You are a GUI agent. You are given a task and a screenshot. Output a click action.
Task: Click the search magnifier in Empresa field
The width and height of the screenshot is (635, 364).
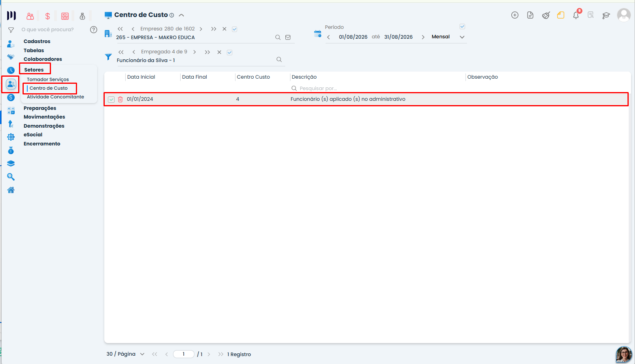click(x=278, y=38)
